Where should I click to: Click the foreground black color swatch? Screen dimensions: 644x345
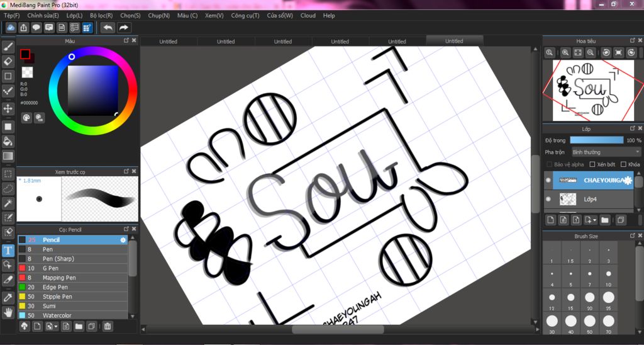click(25, 54)
